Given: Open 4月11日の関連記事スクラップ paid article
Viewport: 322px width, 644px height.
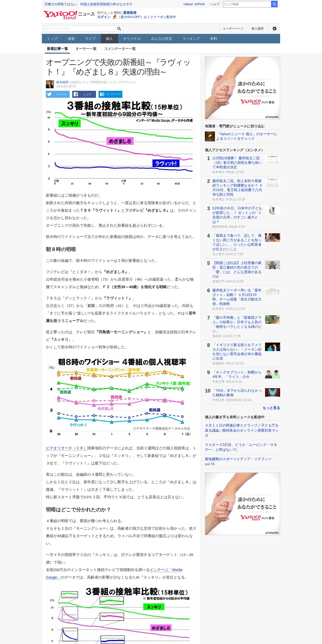Looking at the screenshot, I should click(x=242, y=430).
